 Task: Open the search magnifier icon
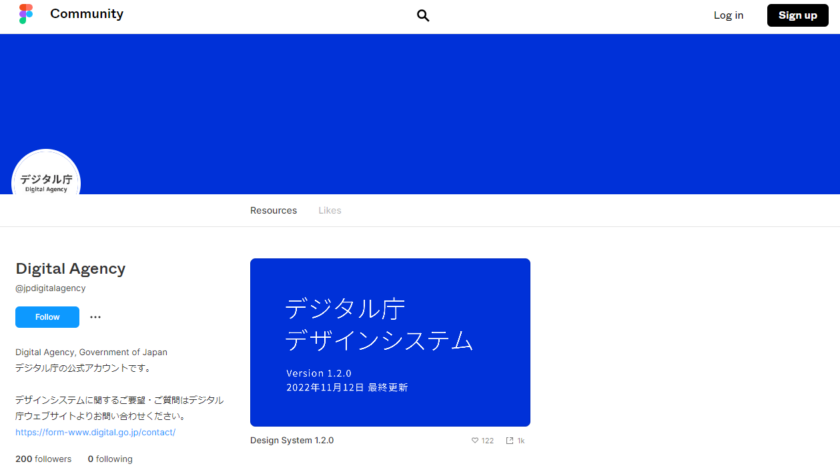point(423,16)
